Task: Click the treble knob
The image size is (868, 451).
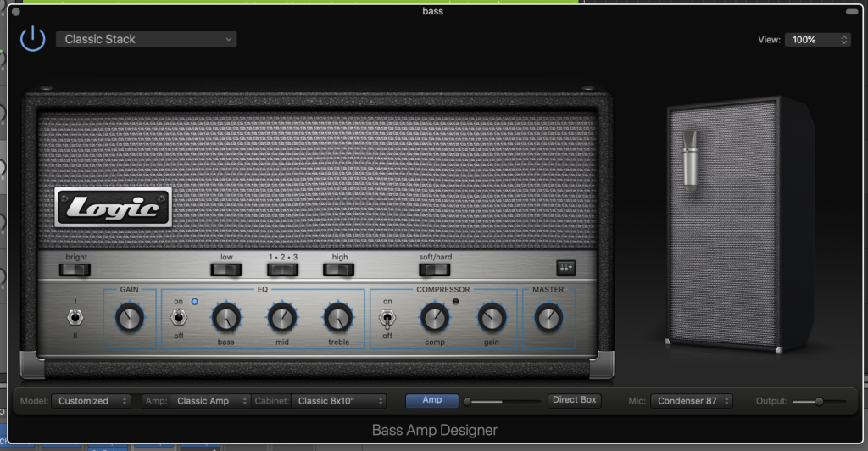Action: tap(338, 318)
